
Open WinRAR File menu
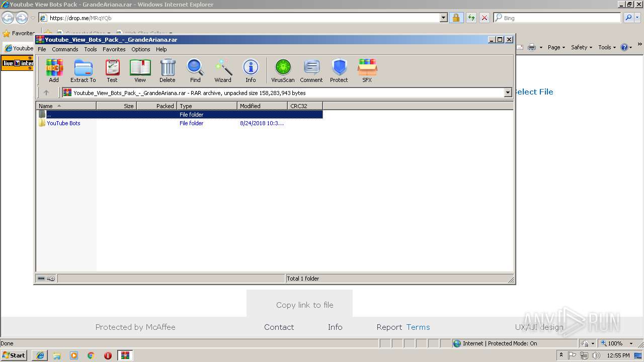tap(42, 49)
